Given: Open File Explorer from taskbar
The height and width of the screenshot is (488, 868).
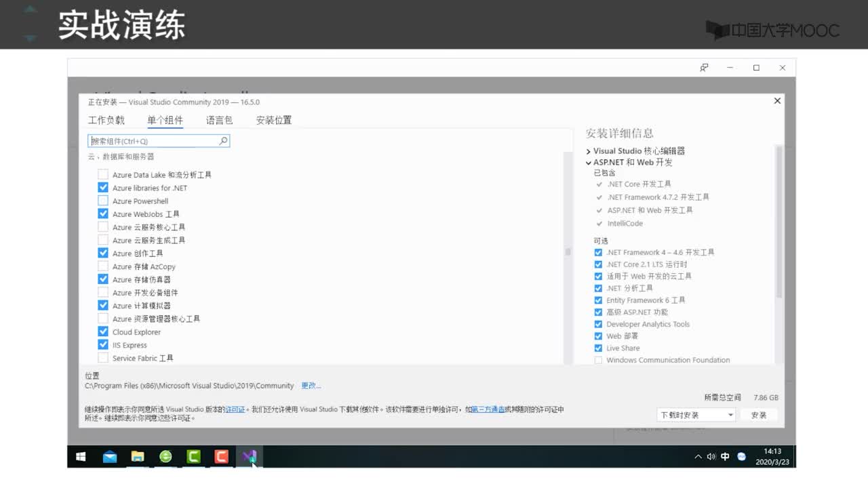Looking at the screenshot, I should click(138, 457).
